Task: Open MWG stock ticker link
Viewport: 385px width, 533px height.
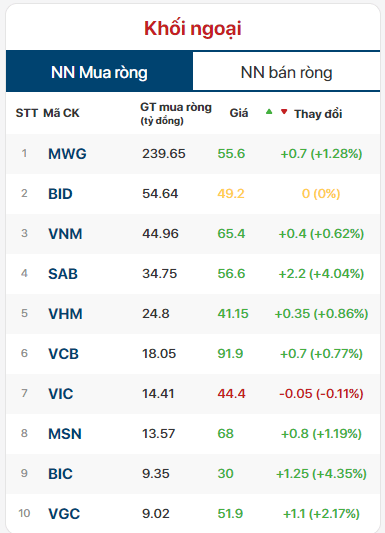Action: (x=67, y=154)
